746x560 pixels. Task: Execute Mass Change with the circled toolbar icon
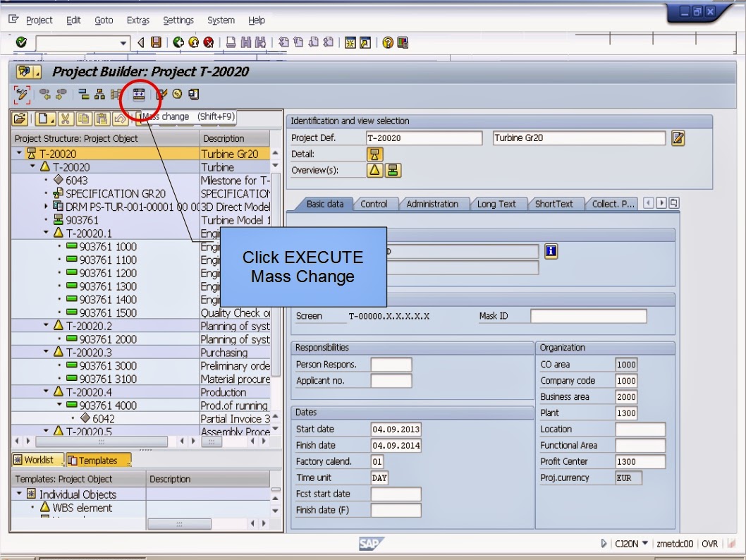tap(139, 94)
